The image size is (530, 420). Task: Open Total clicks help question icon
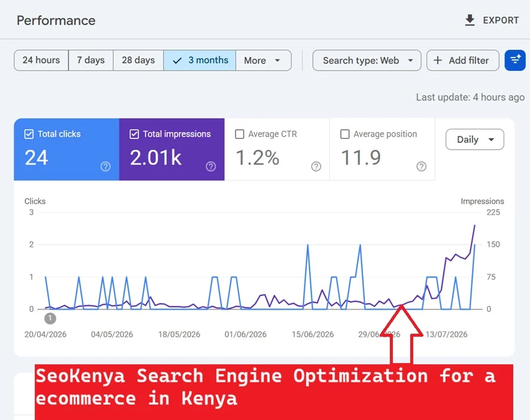pos(105,167)
